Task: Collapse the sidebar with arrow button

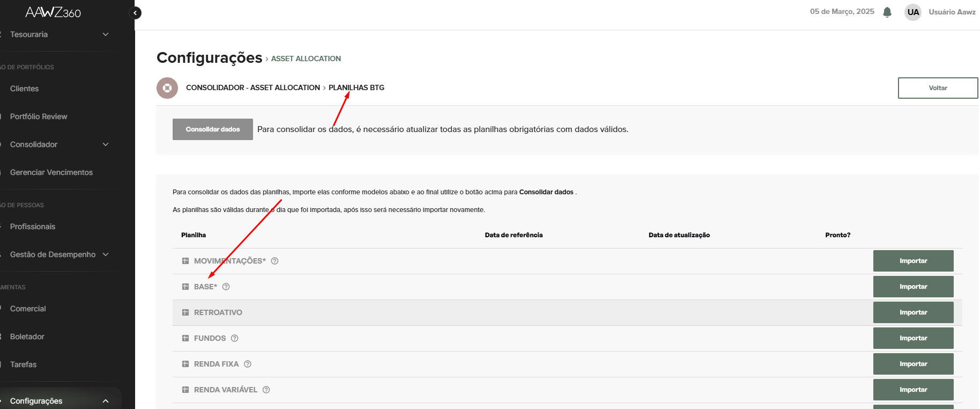Action: click(x=135, y=13)
